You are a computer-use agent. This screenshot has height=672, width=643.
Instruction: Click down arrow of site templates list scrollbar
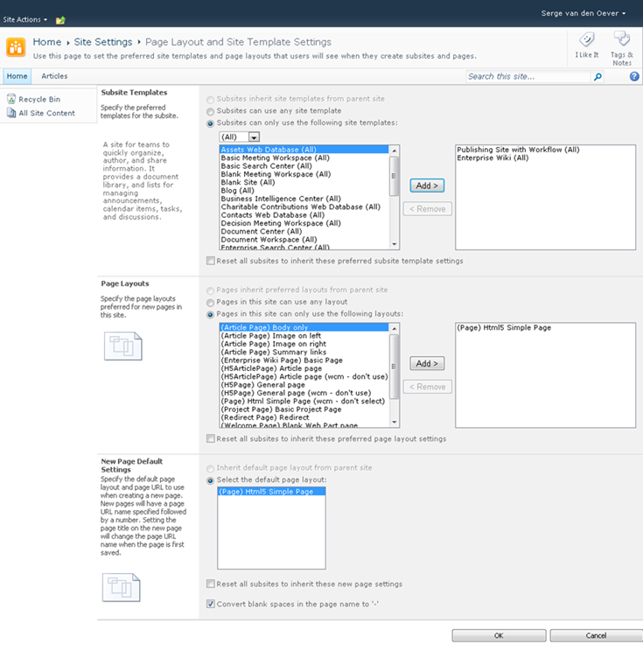point(394,244)
